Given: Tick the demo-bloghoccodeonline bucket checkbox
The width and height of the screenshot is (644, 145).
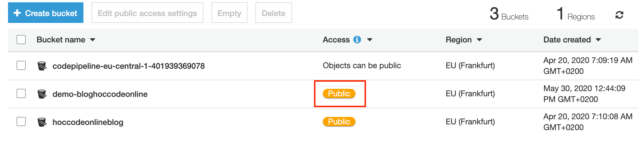Looking at the screenshot, I should [21, 93].
